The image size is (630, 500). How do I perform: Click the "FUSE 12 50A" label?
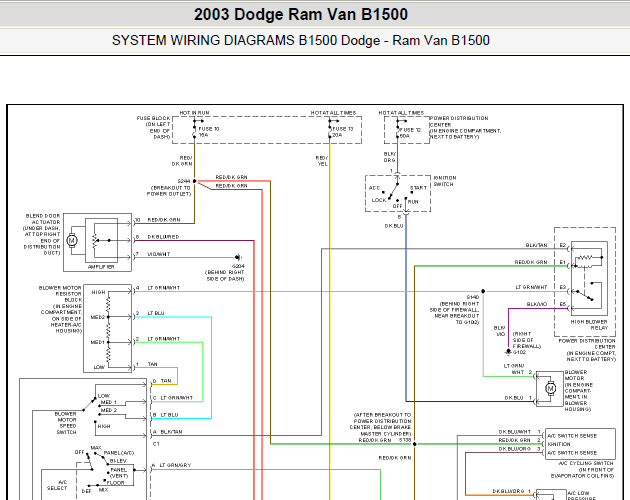[x=410, y=133]
